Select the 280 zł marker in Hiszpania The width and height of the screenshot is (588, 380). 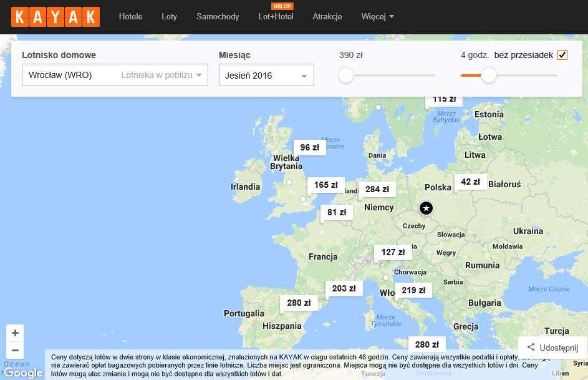[x=299, y=303]
